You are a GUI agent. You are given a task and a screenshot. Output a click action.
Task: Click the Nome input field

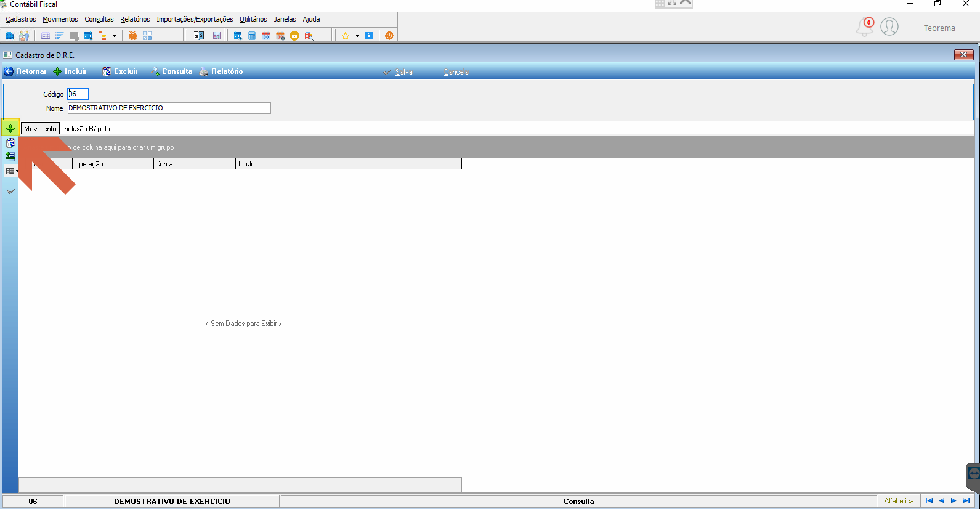pos(169,108)
